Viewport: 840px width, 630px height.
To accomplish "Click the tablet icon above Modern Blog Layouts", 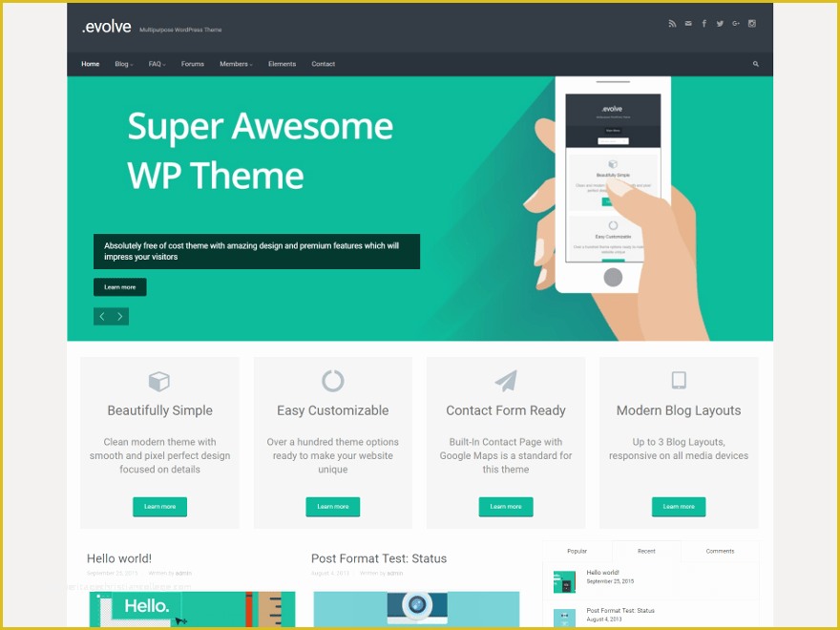I will point(679,380).
